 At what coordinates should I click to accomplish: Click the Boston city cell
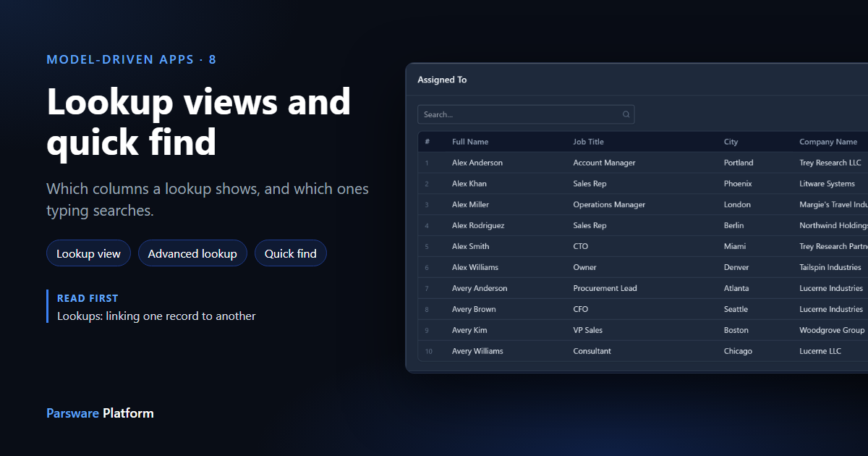point(736,331)
